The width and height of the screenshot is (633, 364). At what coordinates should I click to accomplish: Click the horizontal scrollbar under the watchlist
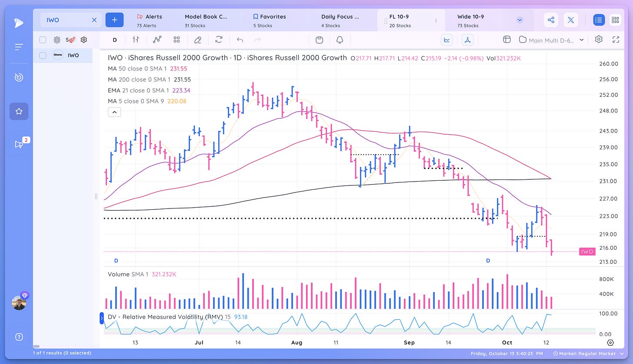coord(37,346)
